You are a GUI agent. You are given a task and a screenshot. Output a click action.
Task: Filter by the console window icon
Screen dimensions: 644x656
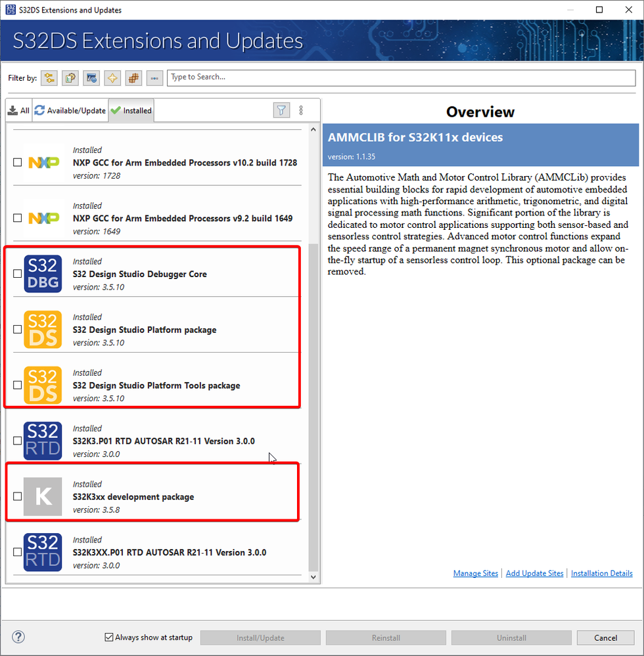(x=91, y=78)
